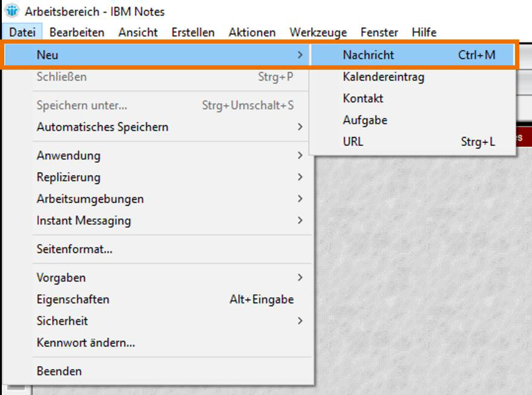The width and height of the screenshot is (532, 395).
Task: Create a new Kalendereintrag
Action: (383, 77)
